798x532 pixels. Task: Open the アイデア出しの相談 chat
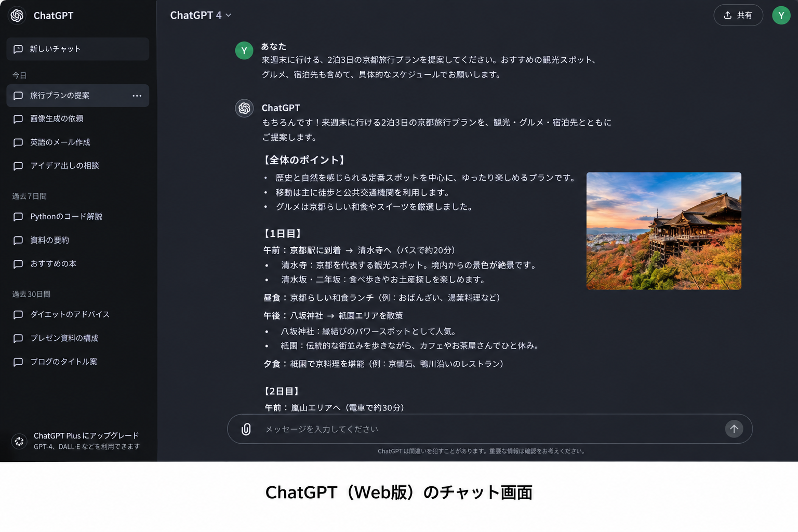click(78, 166)
